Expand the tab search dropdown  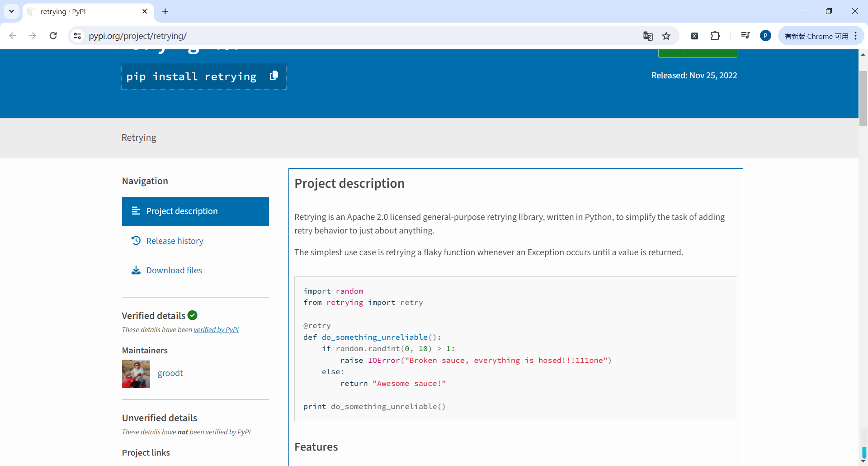[x=11, y=11]
